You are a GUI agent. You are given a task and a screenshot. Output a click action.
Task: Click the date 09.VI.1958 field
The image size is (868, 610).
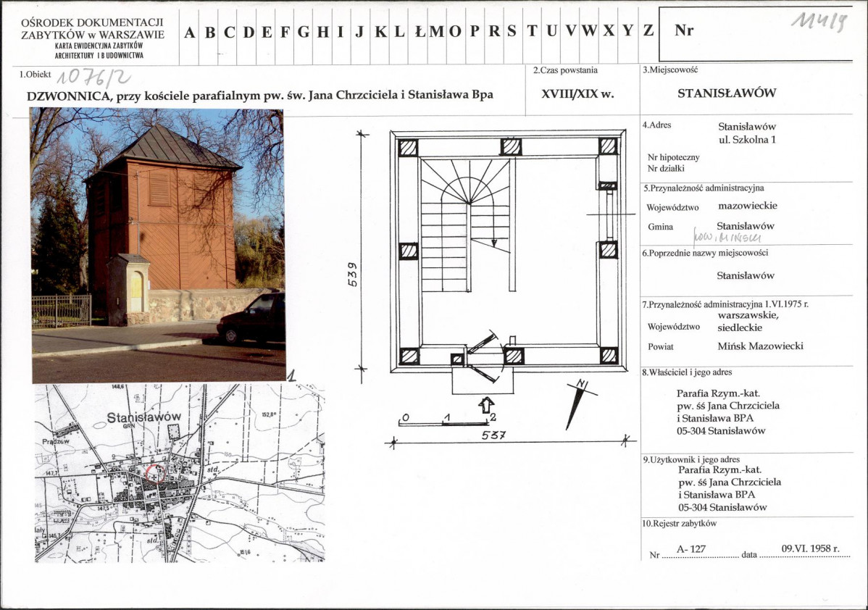point(810,548)
